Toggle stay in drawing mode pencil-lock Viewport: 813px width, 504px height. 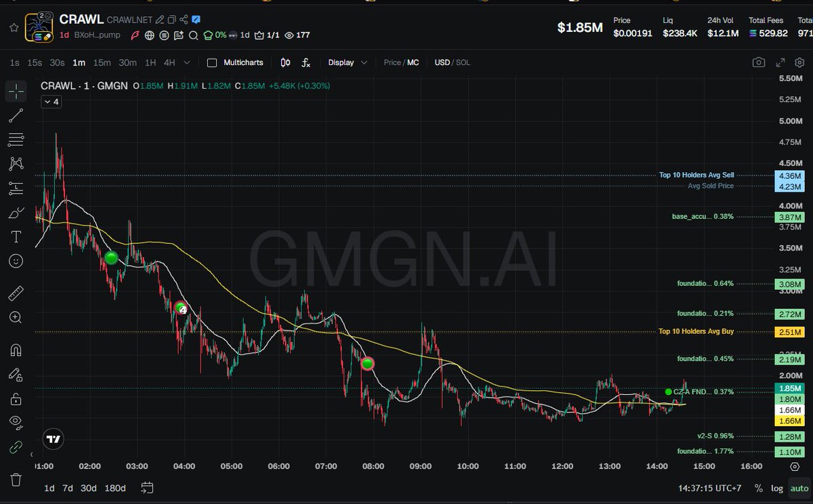(x=16, y=375)
